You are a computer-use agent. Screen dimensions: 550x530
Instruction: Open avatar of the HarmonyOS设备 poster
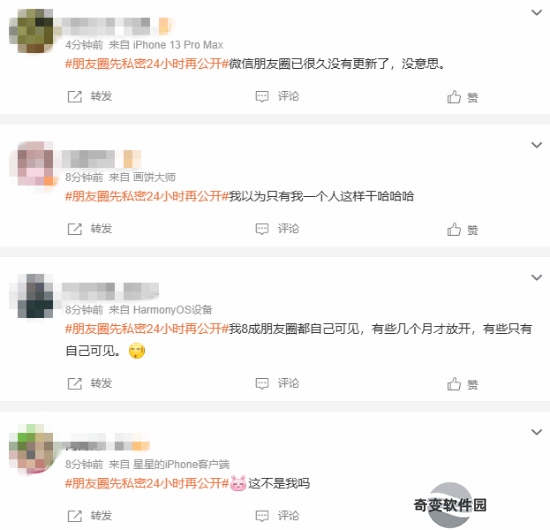tap(35, 296)
